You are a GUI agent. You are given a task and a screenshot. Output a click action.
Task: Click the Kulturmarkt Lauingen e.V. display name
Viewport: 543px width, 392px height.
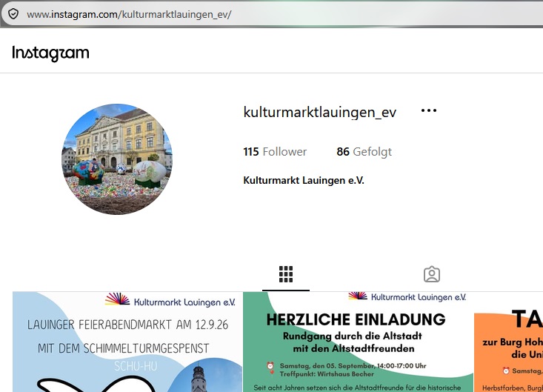coord(304,180)
